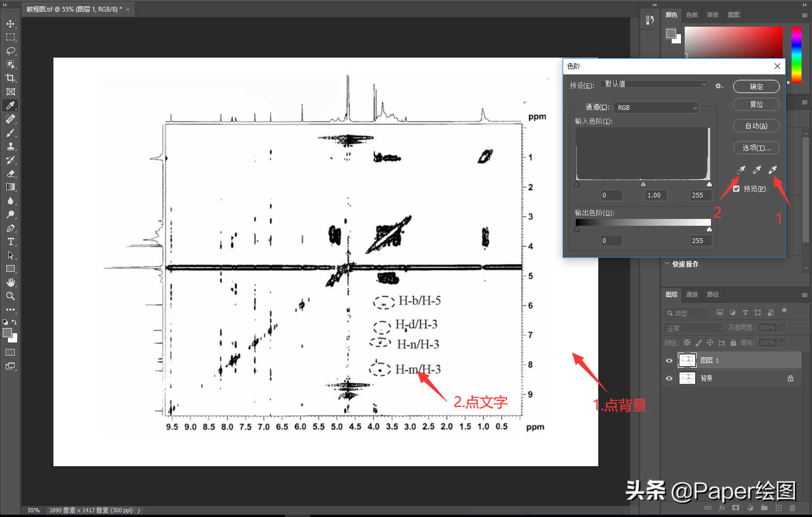Click the create new layer icon
Viewport: 812px width, 517px height.
click(x=778, y=508)
